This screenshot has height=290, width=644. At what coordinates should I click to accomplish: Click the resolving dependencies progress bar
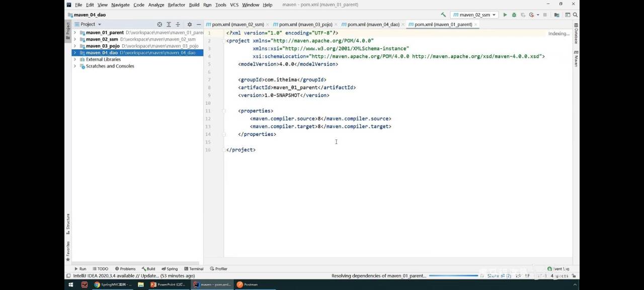pyautogui.click(x=453, y=276)
